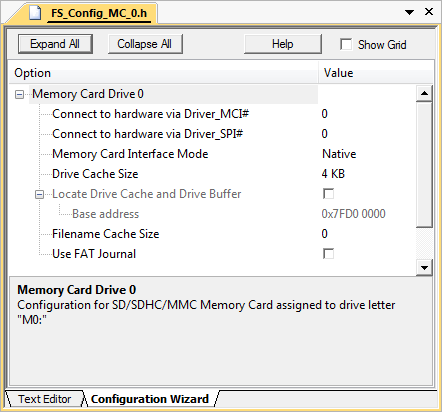Open the 4 KB cache size value
Viewport: 442px width, 412px height.
[333, 174]
